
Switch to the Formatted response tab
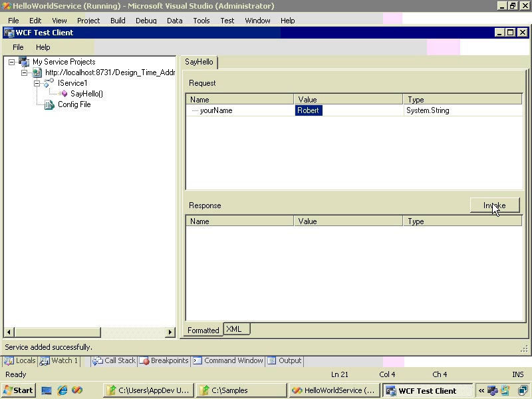point(203,330)
